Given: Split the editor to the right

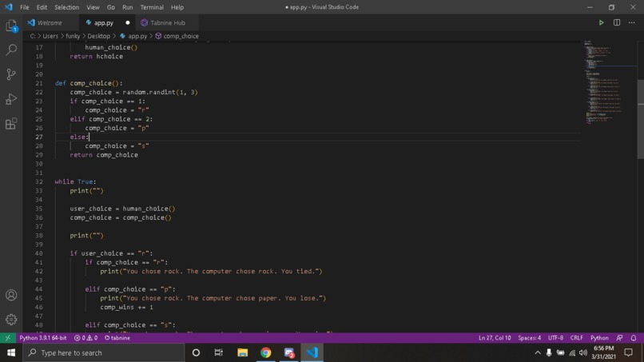Looking at the screenshot, I should pyautogui.click(x=617, y=22).
